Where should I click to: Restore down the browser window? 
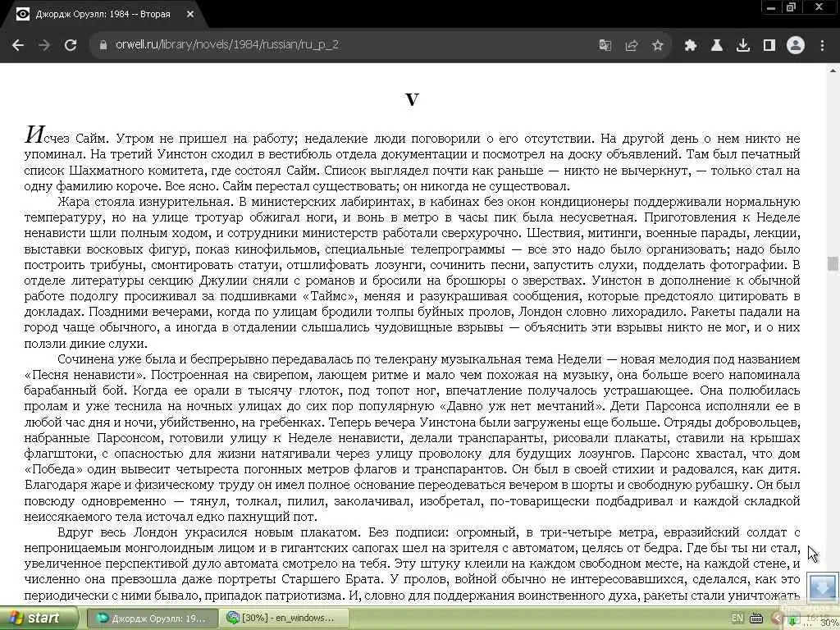tap(792, 7)
